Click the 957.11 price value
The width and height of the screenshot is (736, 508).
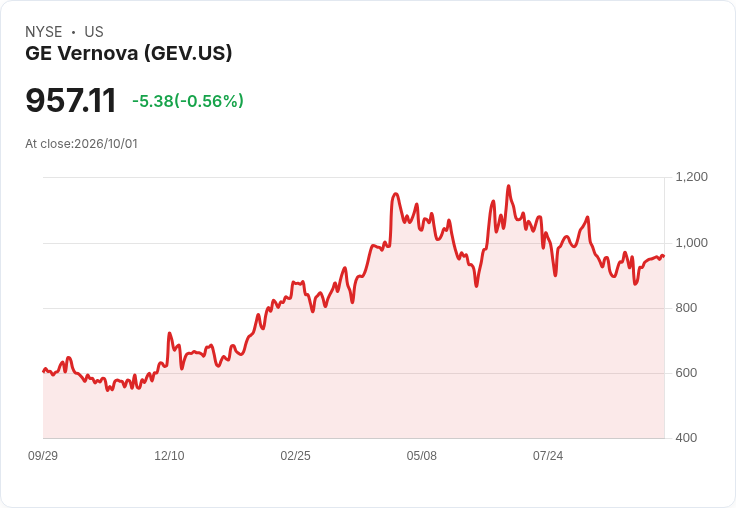tap(70, 100)
